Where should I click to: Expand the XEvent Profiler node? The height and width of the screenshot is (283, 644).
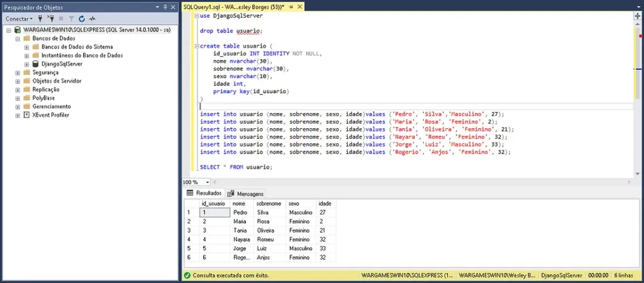[18, 116]
